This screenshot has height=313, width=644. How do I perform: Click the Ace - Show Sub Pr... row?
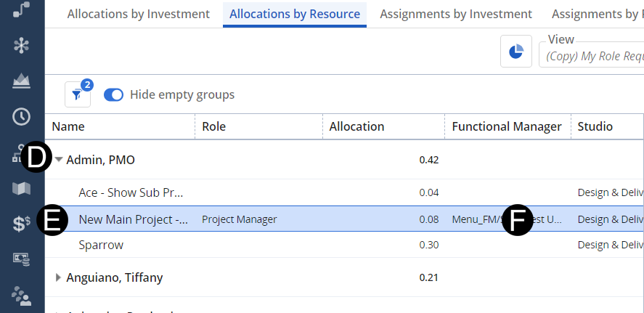pyautogui.click(x=131, y=192)
